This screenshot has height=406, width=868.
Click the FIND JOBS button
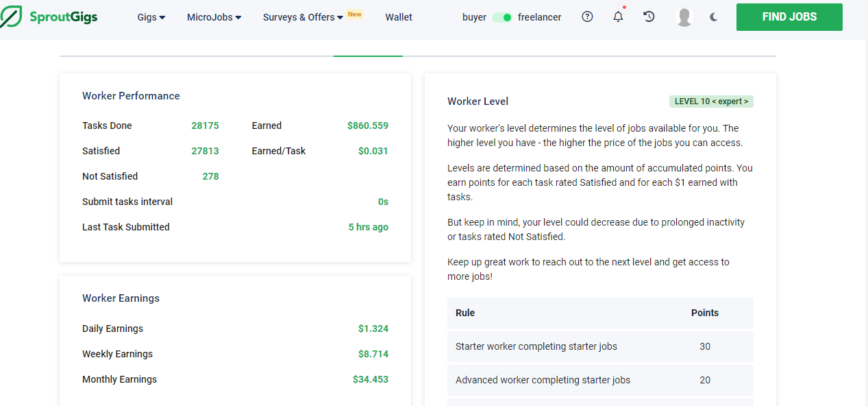(789, 17)
